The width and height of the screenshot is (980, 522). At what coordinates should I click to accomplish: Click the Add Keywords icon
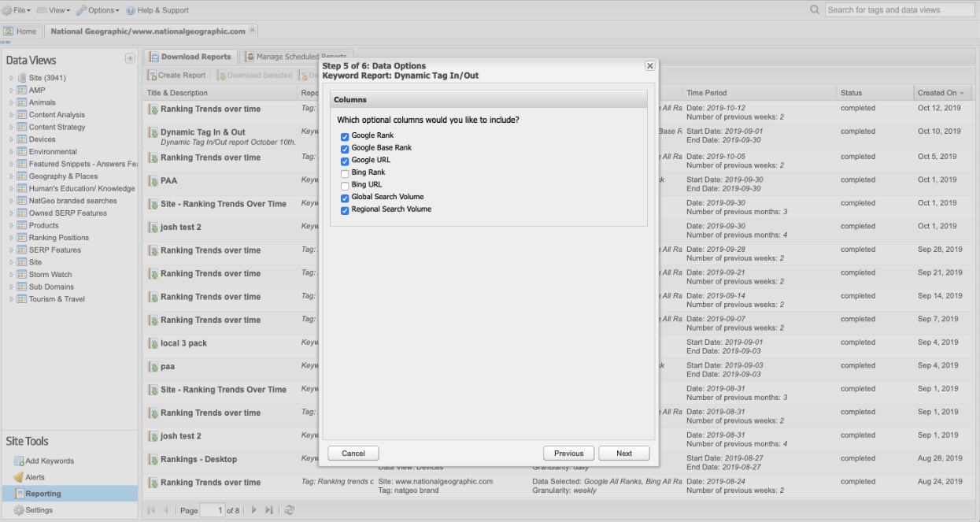pyautogui.click(x=18, y=461)
